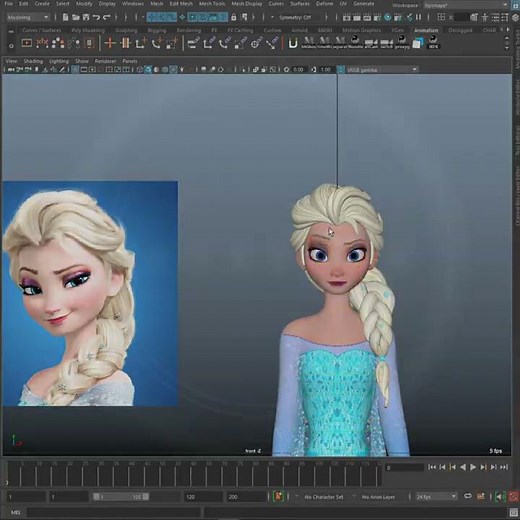The image size is (520, 520).
Task: Open the panel Lighting menu
Action: [x=59, y=61]
